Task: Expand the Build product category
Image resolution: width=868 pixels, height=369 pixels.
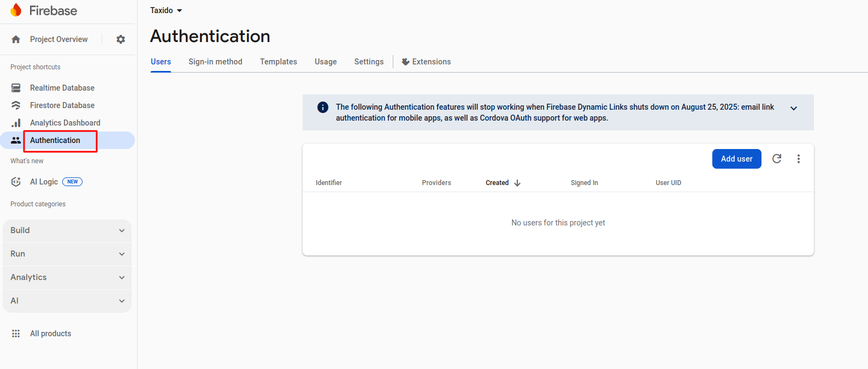Action: [67, 230]
